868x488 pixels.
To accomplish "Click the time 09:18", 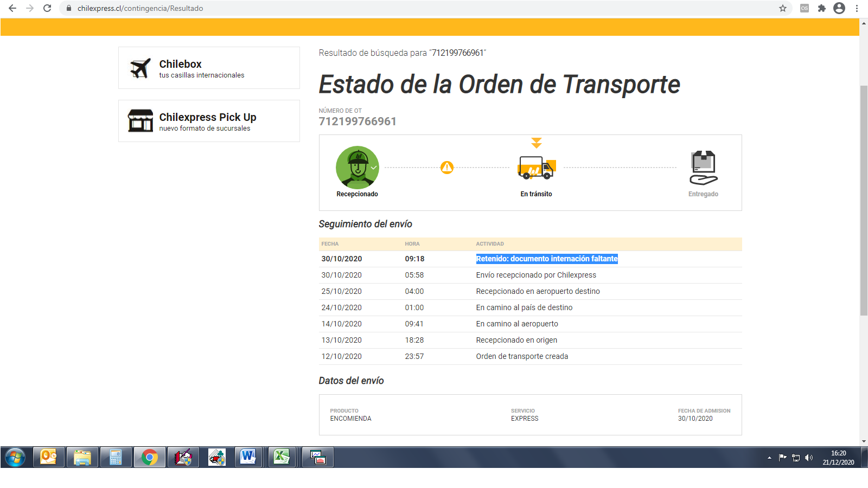I will [414, 259].
